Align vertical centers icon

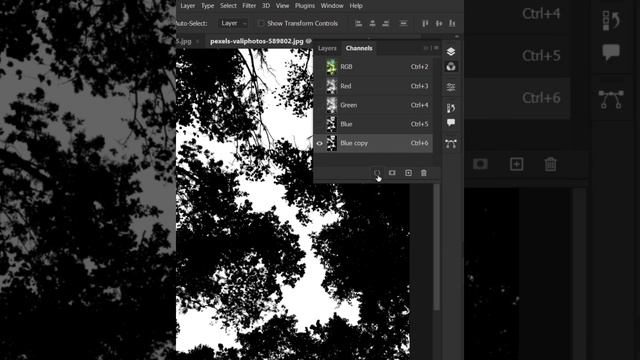(439, 24)
